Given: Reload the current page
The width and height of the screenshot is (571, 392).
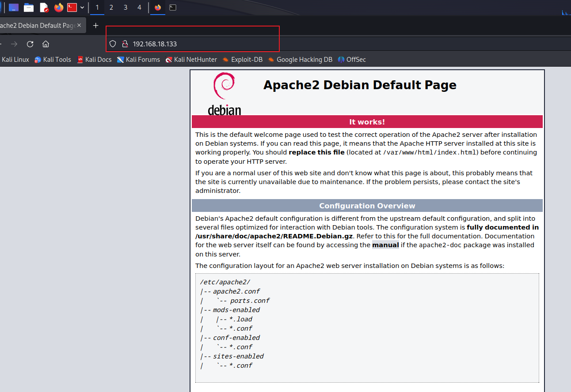Looking at the screenshot, I should 30,44.
